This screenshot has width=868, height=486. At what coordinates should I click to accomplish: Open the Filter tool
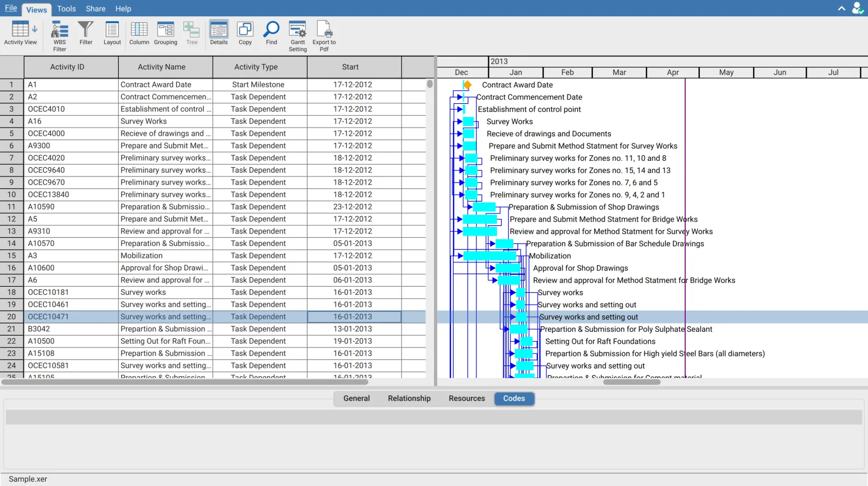pos(86,34)
